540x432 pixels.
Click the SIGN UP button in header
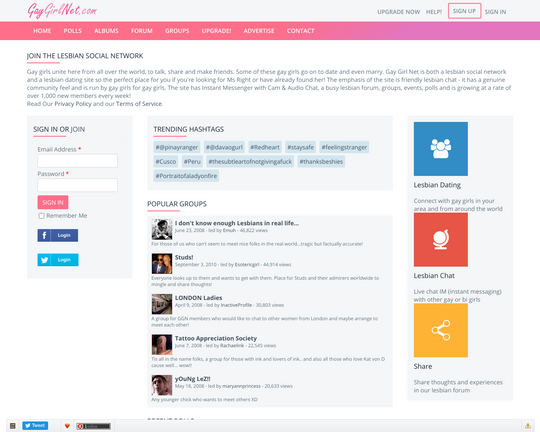coord(464,11)
